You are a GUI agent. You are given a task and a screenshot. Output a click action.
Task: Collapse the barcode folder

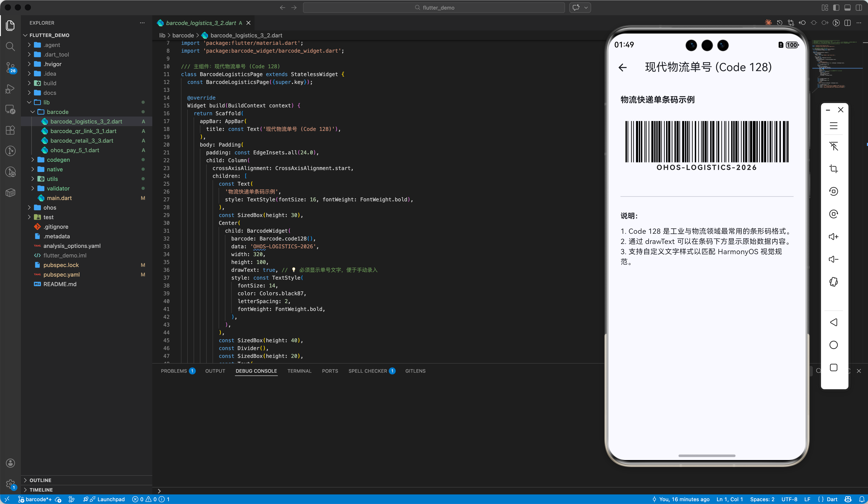[57, 112]
